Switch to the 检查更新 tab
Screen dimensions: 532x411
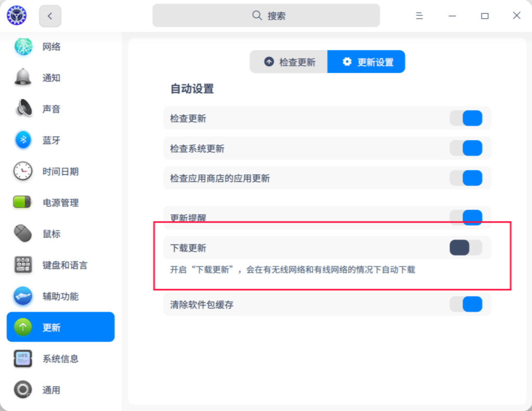pyautogui.click(x=289, y=61)
